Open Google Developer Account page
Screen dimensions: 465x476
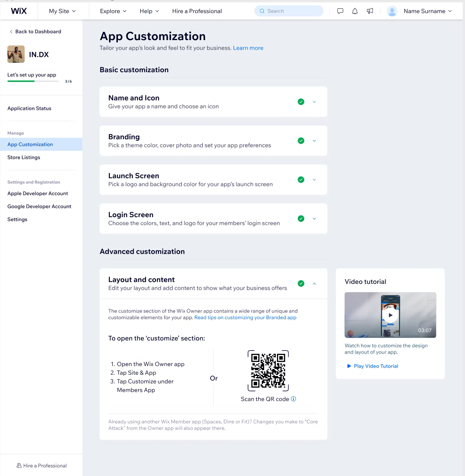click(39, 206)
